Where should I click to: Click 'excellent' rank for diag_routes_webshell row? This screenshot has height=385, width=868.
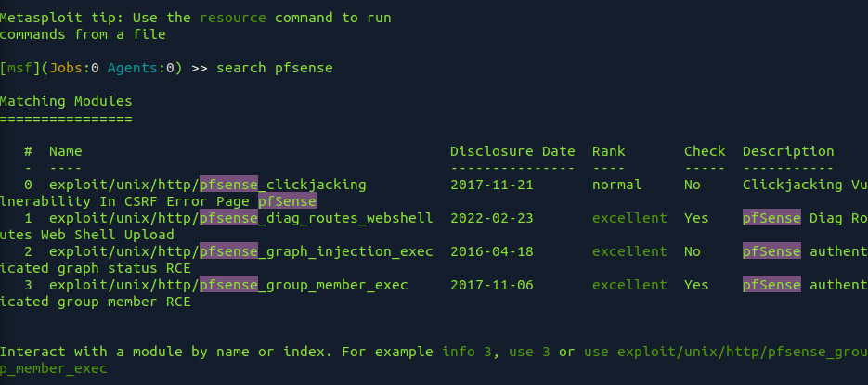point(629,218)
